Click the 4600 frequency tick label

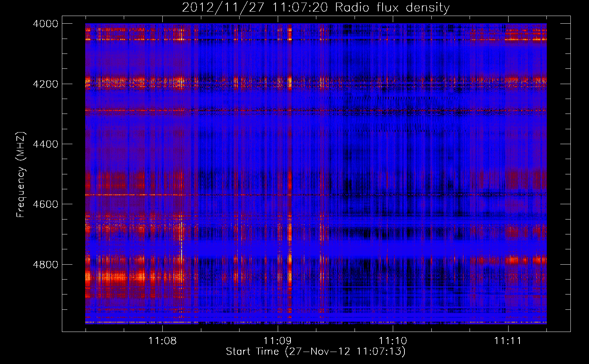(46, 204)
